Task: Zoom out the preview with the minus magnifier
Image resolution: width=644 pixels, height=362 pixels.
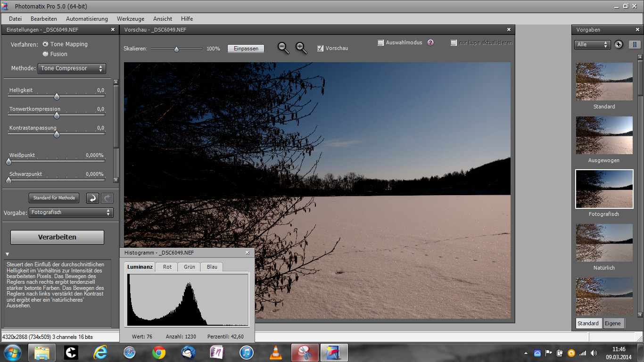Action: pos(283,48)
